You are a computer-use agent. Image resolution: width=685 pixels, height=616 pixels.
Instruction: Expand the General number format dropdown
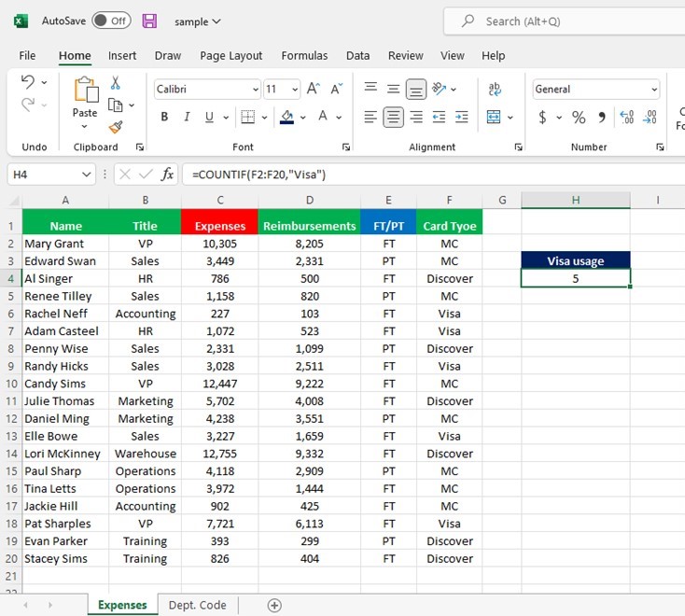(653, 90)
